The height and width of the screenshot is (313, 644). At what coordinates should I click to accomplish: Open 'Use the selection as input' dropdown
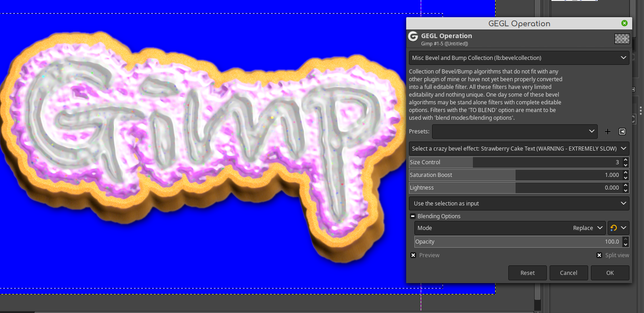point(519,203)
